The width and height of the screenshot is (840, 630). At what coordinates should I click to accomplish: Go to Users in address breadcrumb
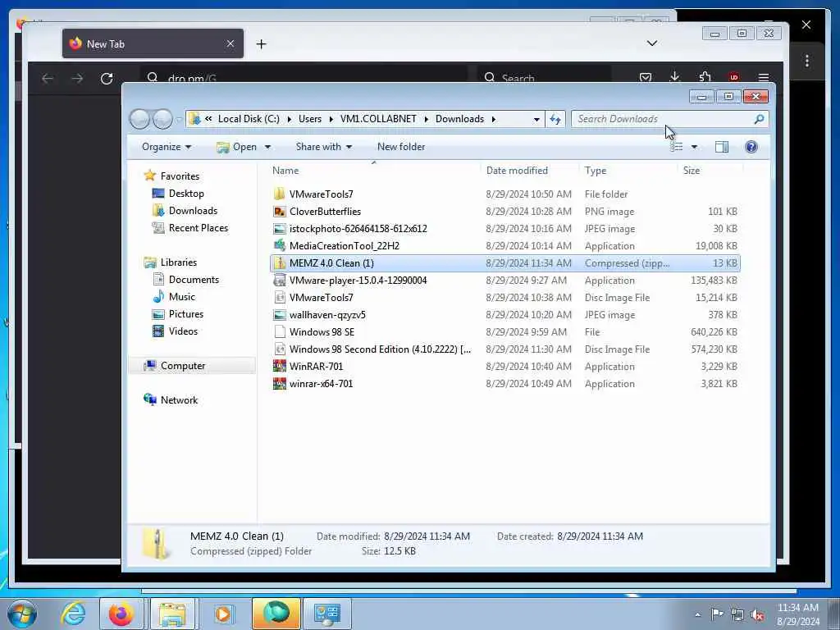[x=310, y=119]
